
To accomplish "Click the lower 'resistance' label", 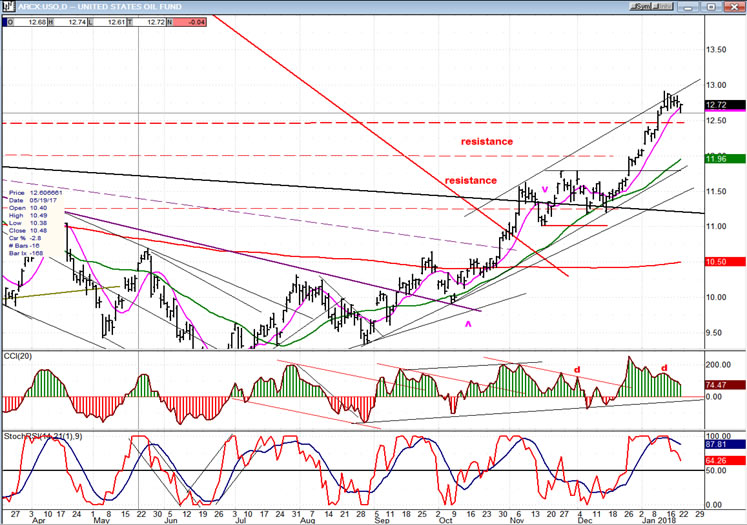I will pyautogui.click(x=470, y=180).
